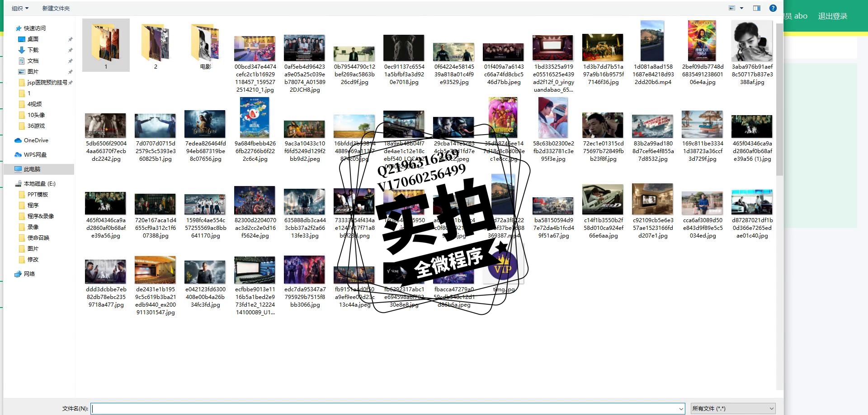
Task: Select the 10头像 folder in sidebar
Action: click(x=36, y=115)
